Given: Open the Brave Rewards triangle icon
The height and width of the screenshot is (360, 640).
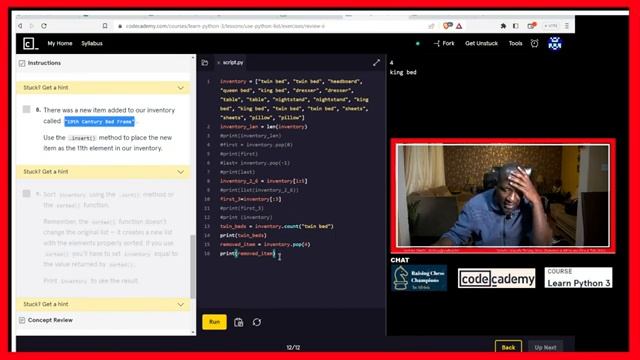Looking at the screenshot, I should pyautogui.click(x=459, y=26).
